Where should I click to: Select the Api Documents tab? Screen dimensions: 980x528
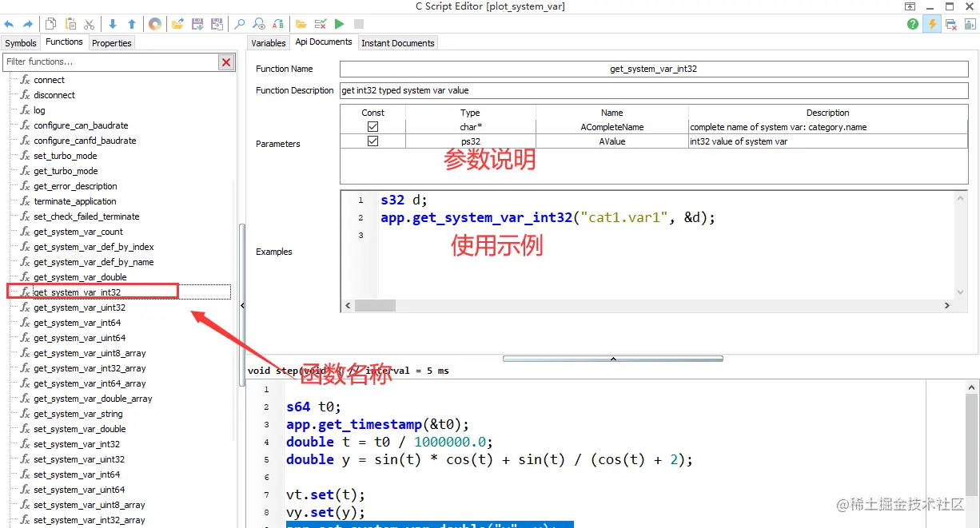324,42
